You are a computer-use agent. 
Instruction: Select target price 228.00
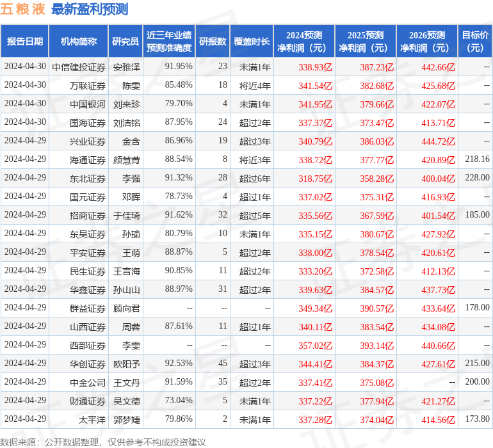tap(477, 178)
